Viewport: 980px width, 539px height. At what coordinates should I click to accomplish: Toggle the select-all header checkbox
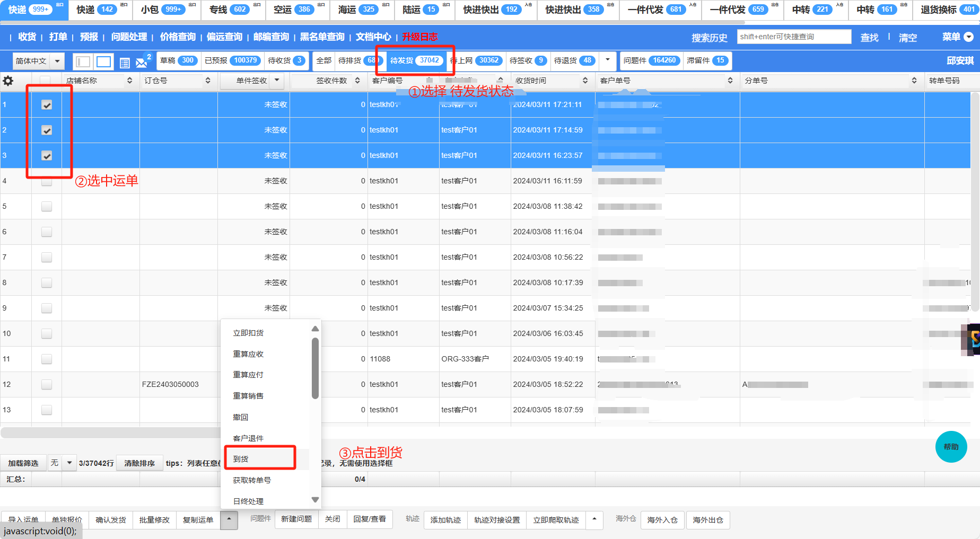45,81
